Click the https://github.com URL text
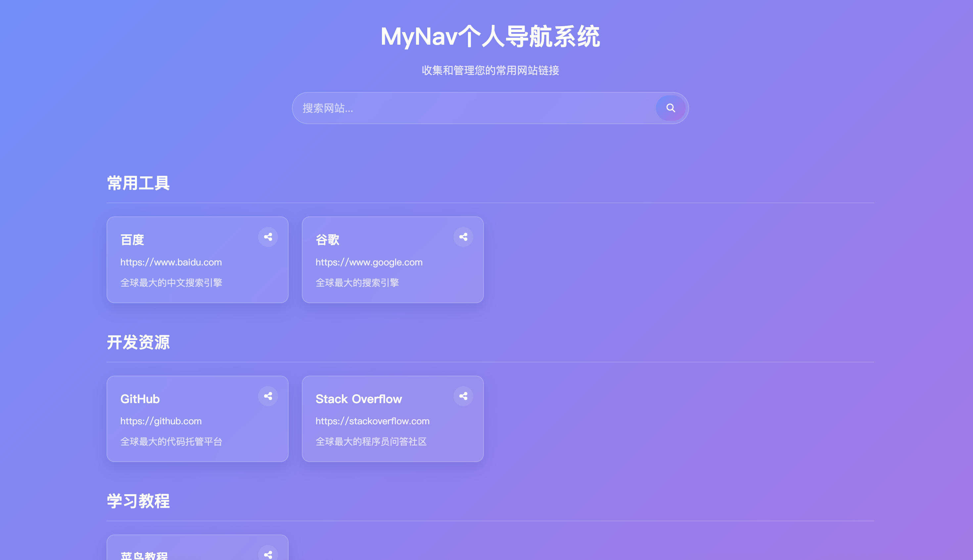The width and height of the screenshot is (973, 560). [x=161, y=421]
